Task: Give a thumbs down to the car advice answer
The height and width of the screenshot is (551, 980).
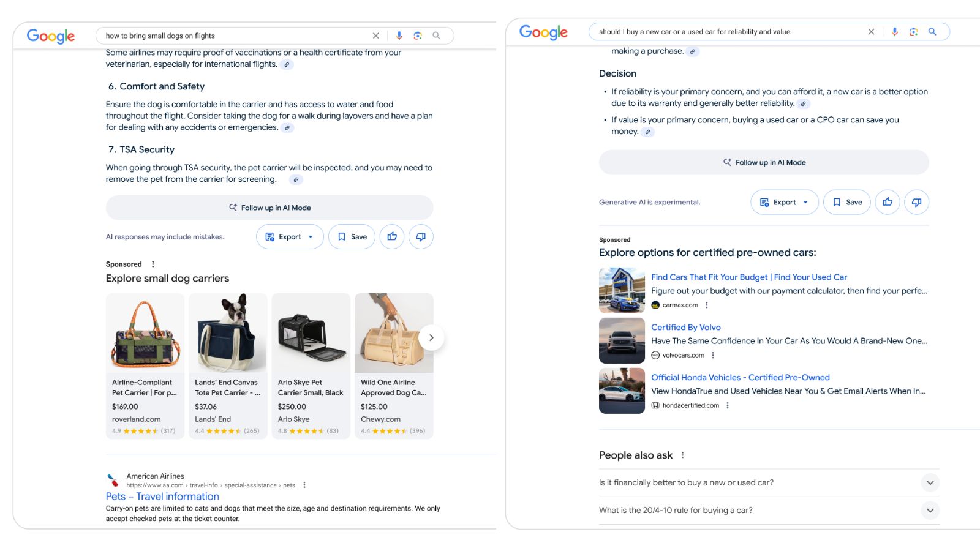Action: coord(916,202)
